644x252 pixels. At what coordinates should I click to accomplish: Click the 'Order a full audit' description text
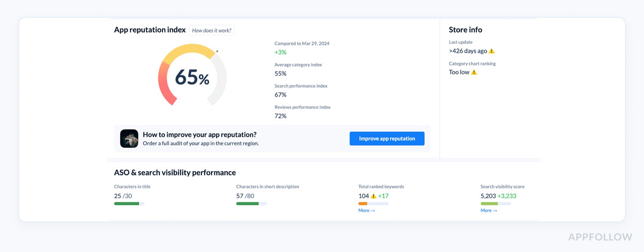click(201, 144)
